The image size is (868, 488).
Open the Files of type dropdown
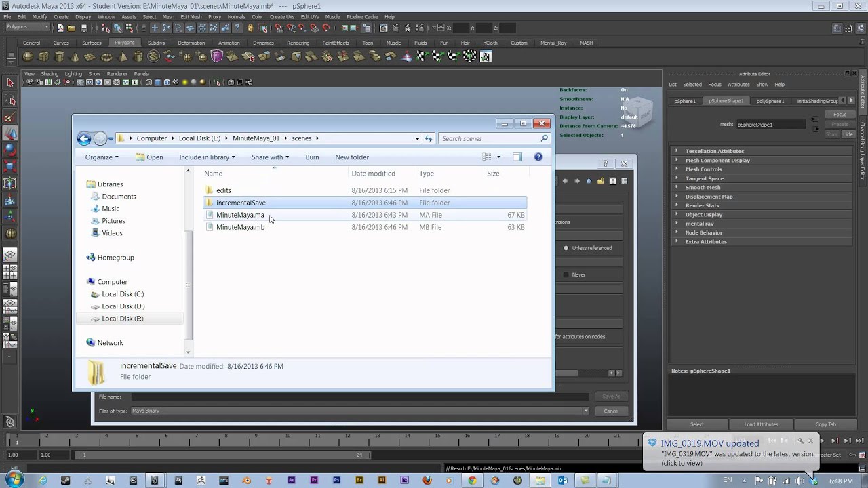[x=359, y=411]
